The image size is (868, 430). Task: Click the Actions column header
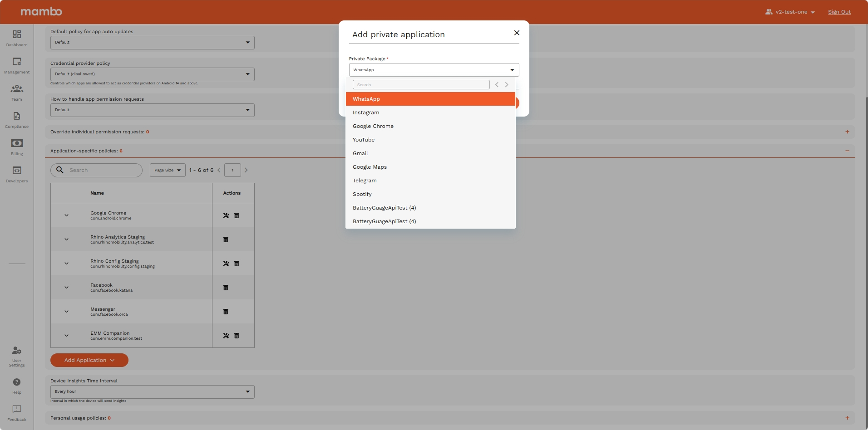(x=232, y=193)
